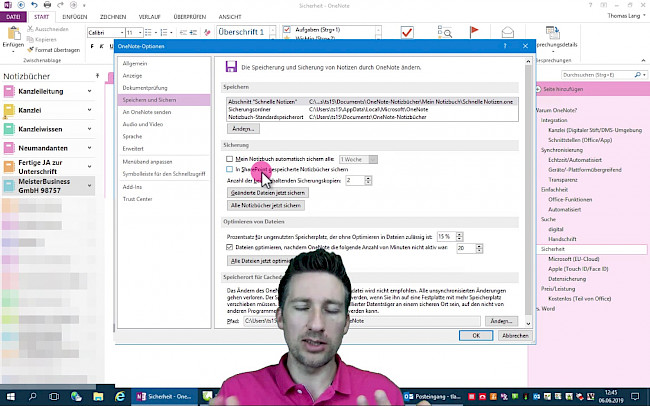Click the increase indent icon

(x=193, y=32)
